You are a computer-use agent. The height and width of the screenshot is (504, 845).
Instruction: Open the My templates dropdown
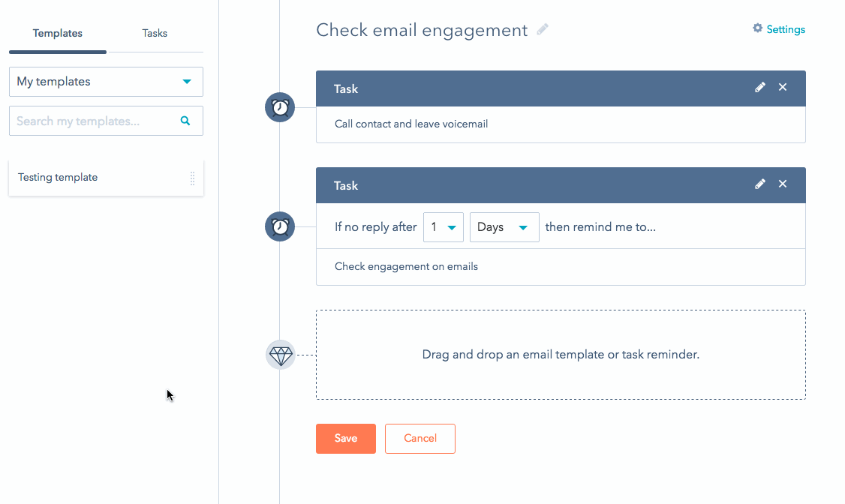point(106,82)
